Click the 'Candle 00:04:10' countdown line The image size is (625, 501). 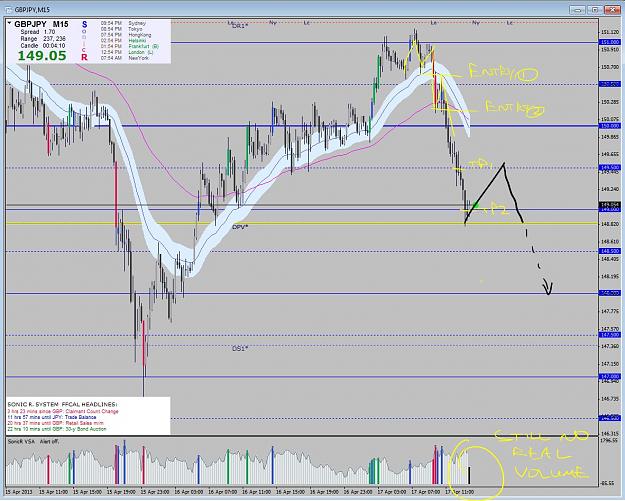point(43,45)
